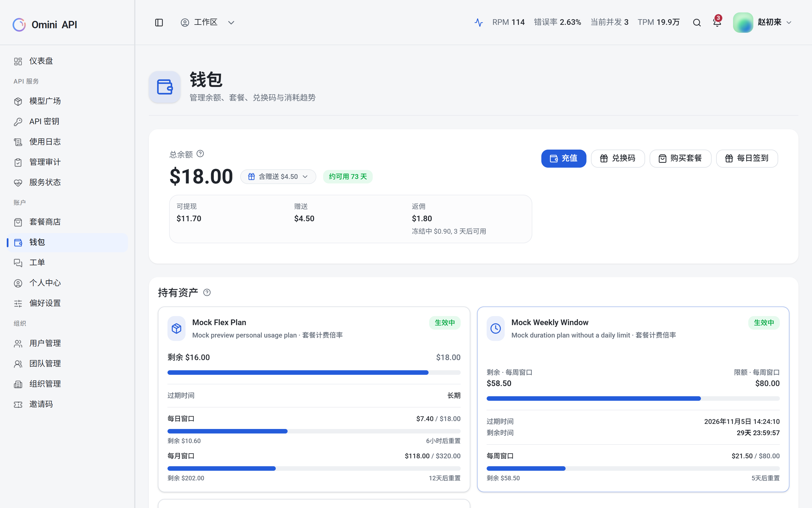The height and width of the screenshot is (508, 812).
Task: Click Mock Weekly Window clock icon
Action: pyautogui.click(x=496, y=328)
